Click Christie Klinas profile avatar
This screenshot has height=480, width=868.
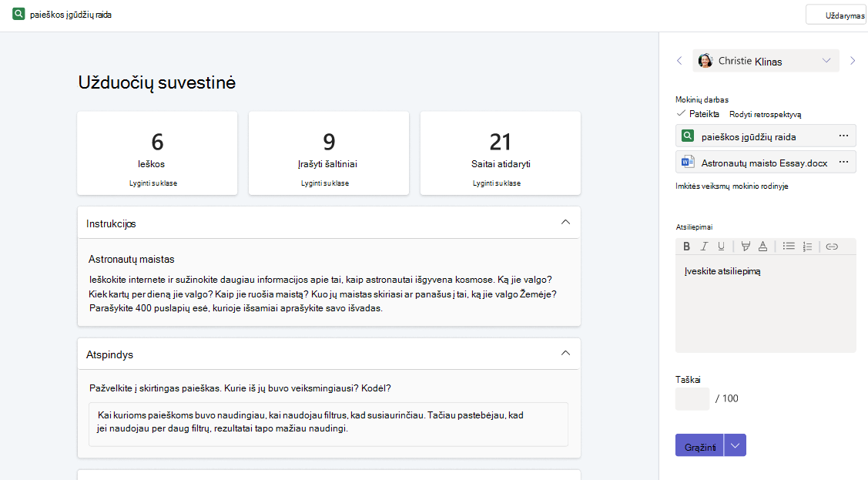(x=705, y=61)
